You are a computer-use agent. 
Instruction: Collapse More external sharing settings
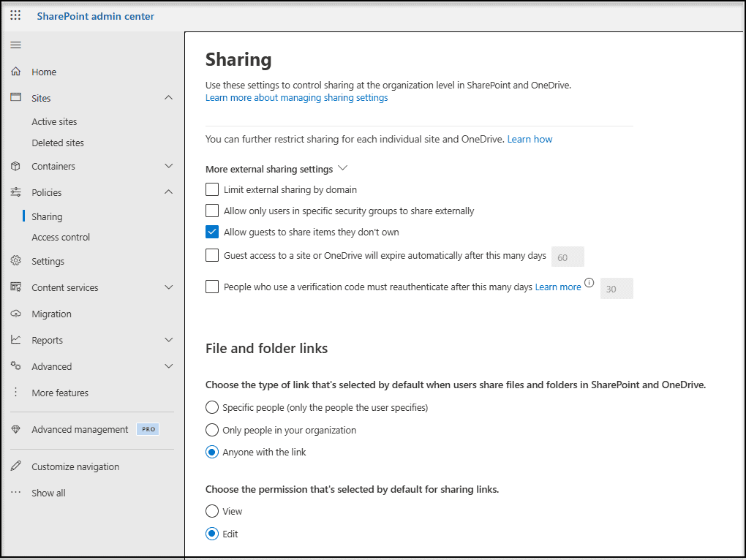click(x=342, y=167)
